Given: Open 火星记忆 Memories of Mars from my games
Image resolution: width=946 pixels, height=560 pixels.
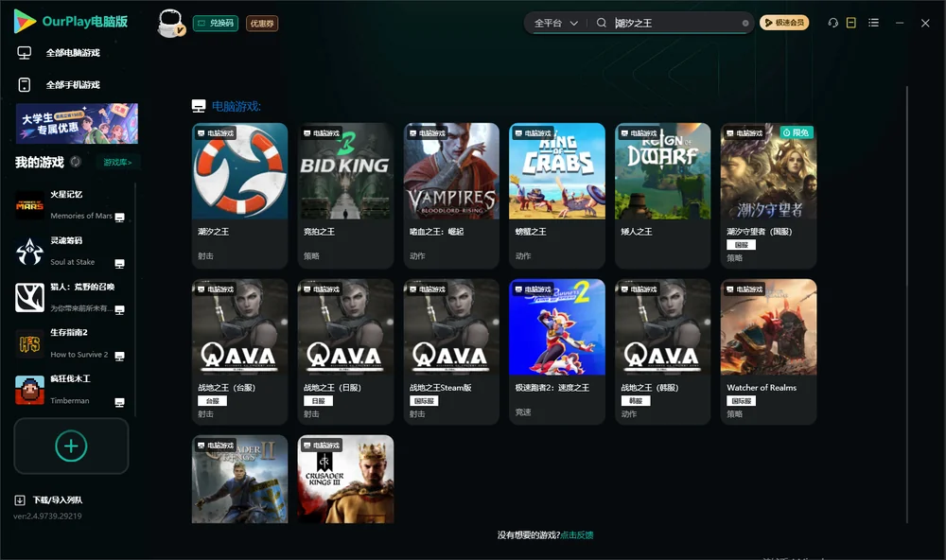Looking at the screenshot, I should tap(71, 206).
